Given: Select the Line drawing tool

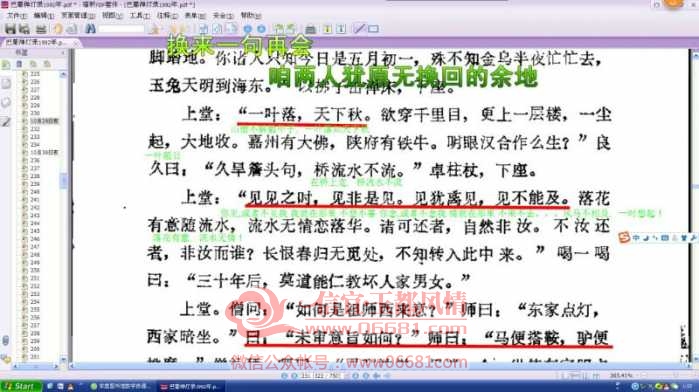Looking at the screenshot, I should click(359, 29).
